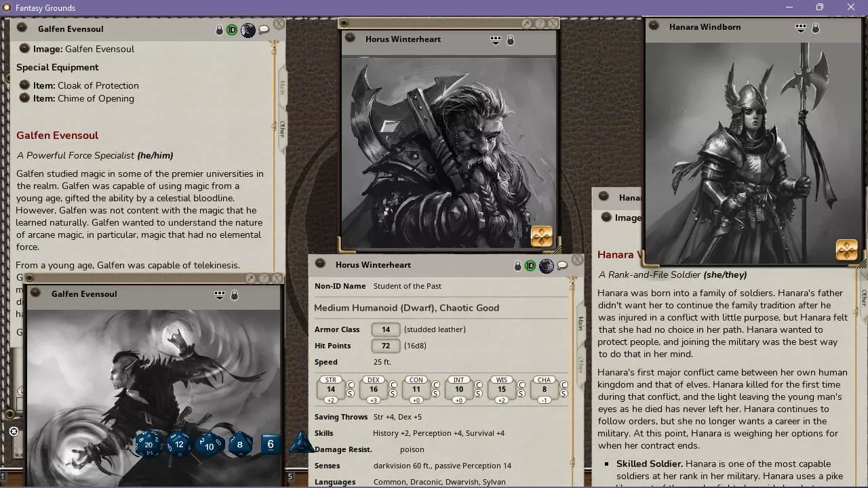Switch to Other tab on Horus Winterheart sheet

pos(580,364)
